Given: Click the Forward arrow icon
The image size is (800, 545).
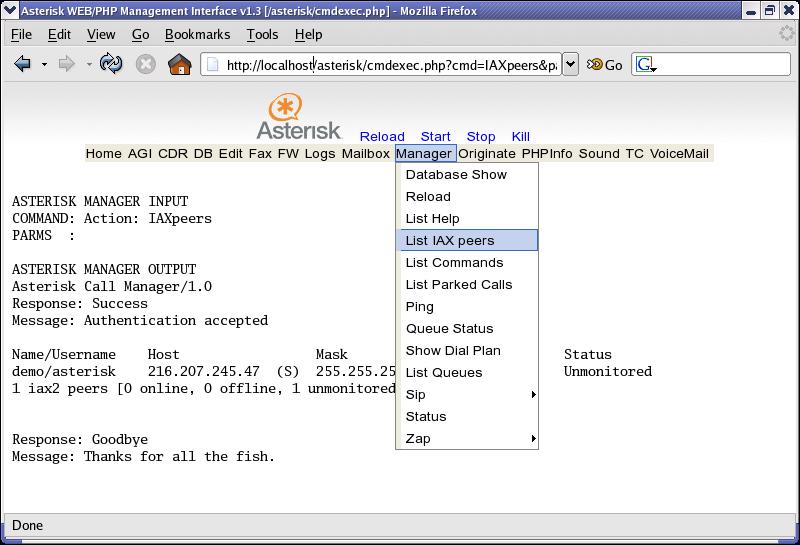Looking at the screenshot, I should click(67, 65).
